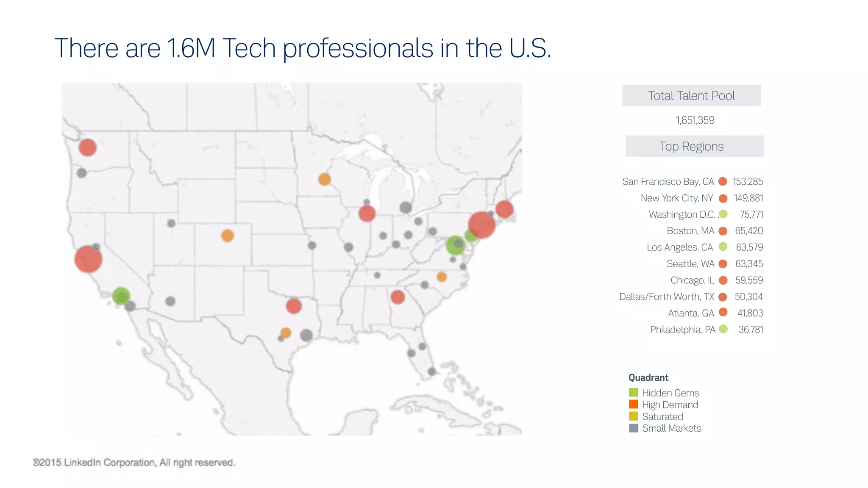
Task: Click the Boston red map bubble
Action: (504, 209)
